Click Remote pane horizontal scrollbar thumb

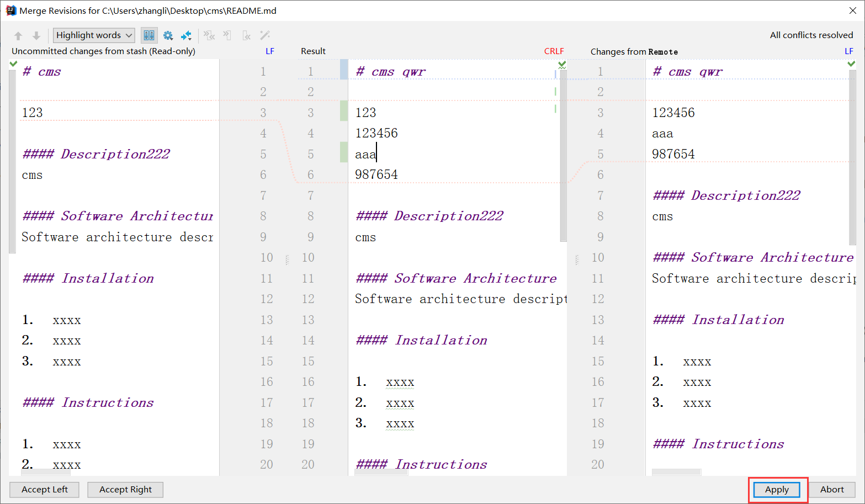coord(676,473)
